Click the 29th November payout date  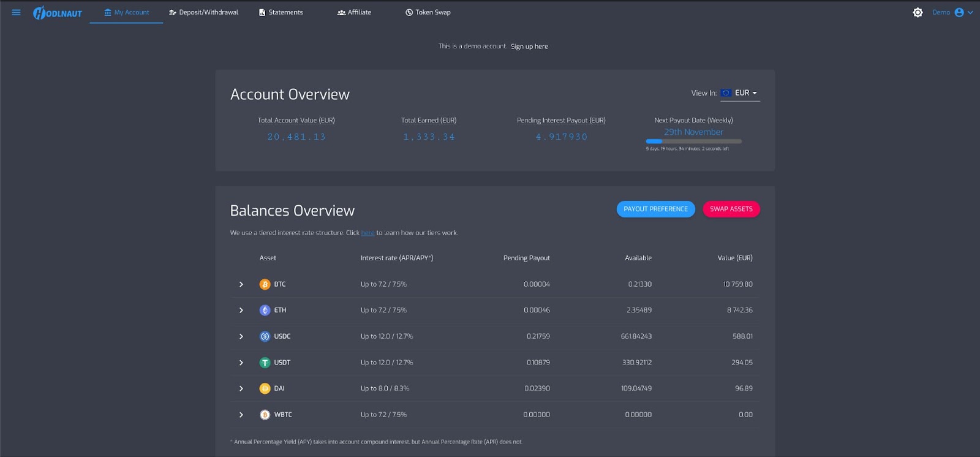[693, 132]
